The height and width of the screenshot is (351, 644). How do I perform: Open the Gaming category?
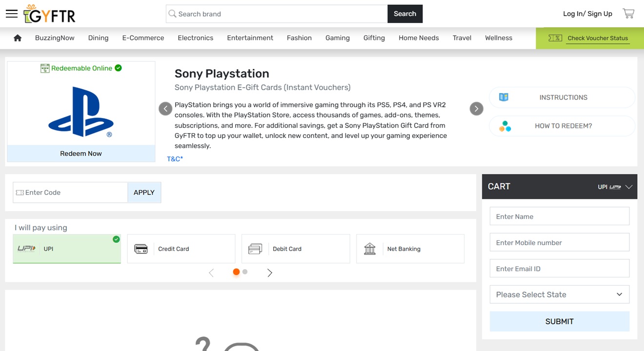338,38
